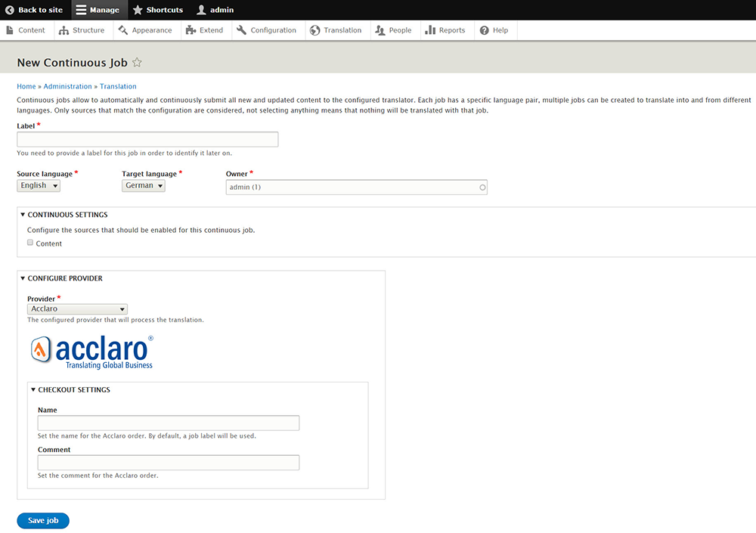Open the Extend admin section
This screenshot has width=756, height=533.
(x=204, y=30)
